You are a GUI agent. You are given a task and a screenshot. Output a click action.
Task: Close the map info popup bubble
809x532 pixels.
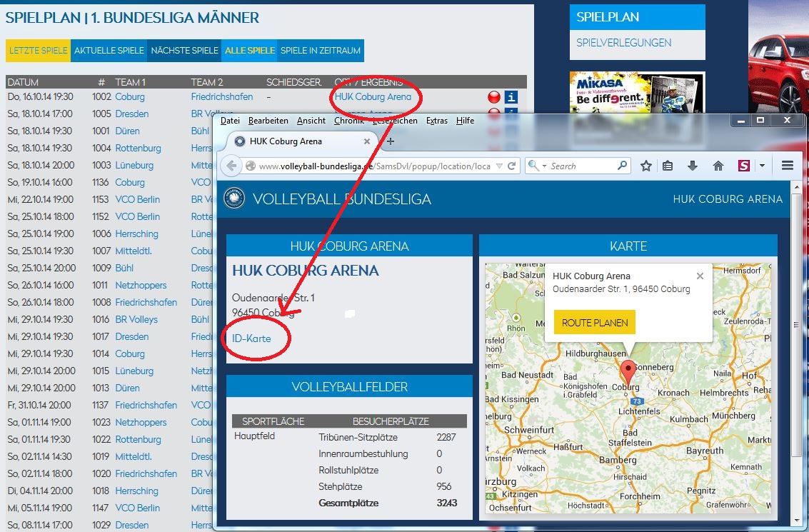(700, 276)
